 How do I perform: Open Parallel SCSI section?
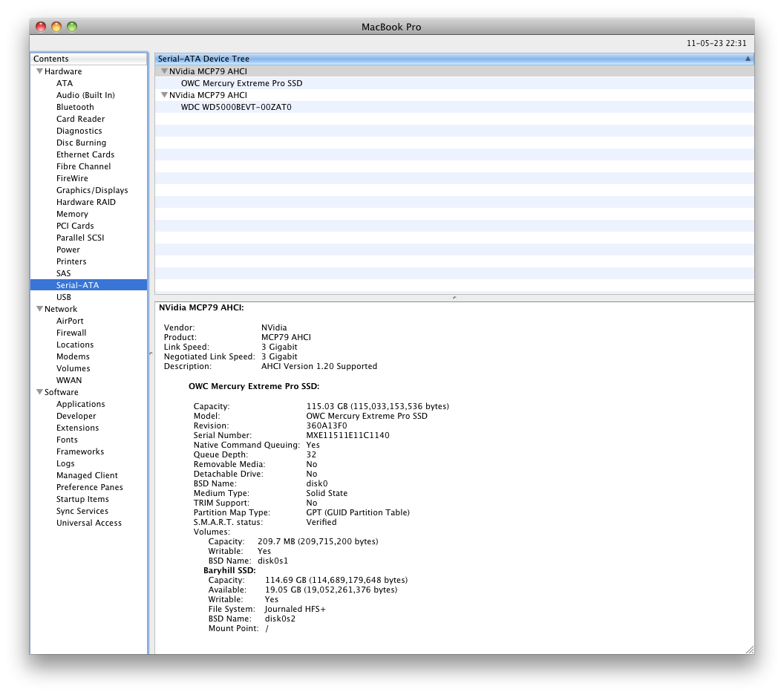[x=80, y=238]
